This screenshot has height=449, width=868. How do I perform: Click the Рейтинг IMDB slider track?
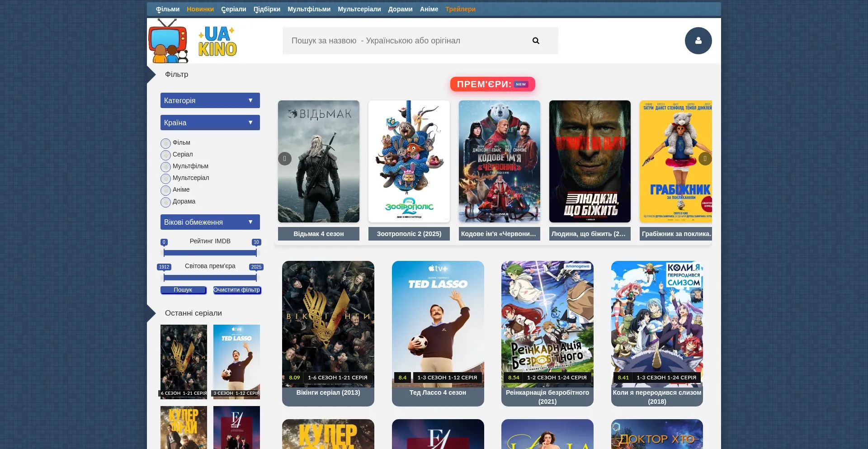click(210, 253)
